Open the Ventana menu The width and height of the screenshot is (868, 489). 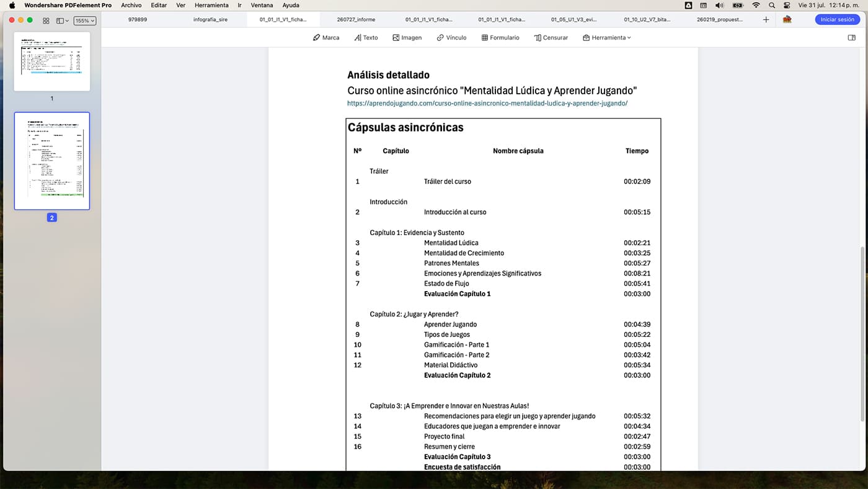(262, 5)
